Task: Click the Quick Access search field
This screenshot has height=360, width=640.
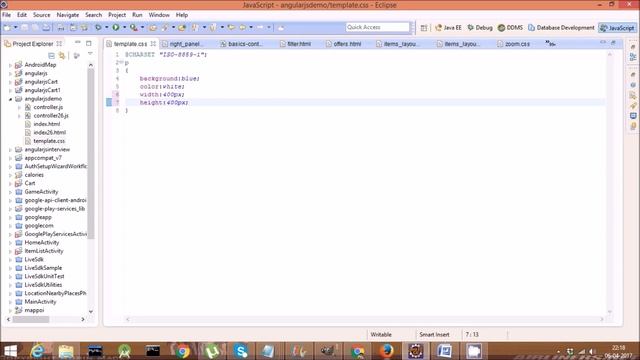Action: pyautogui.click(x=377, y=27)
